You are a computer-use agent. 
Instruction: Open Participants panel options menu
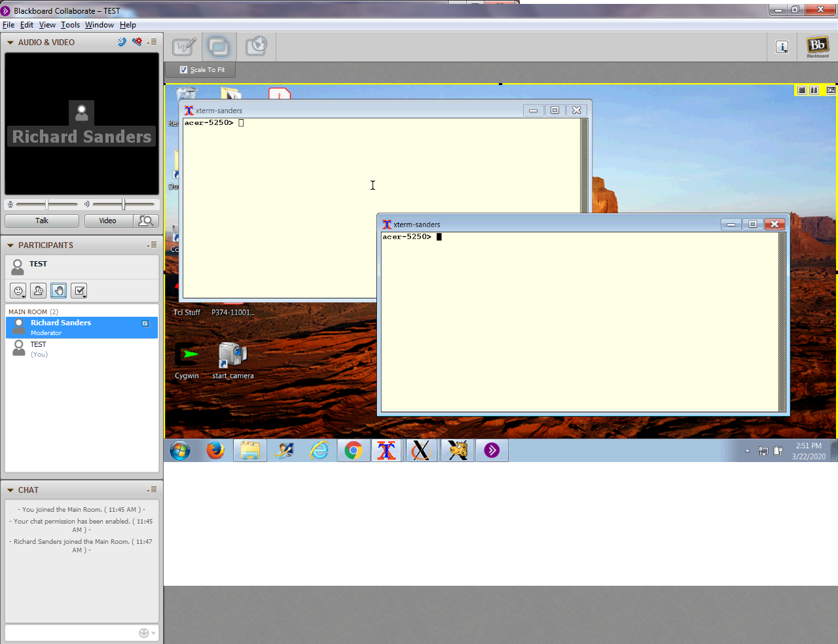coord(152,245)
